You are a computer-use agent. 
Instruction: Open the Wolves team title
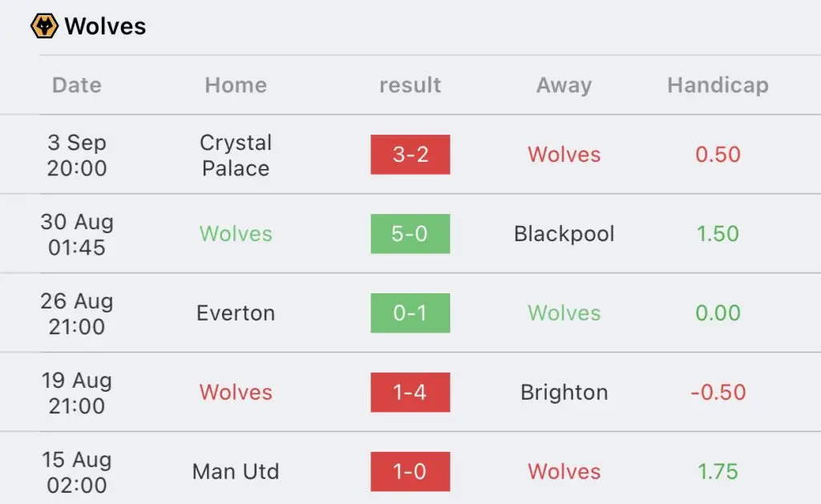click(x=105, y=26)
